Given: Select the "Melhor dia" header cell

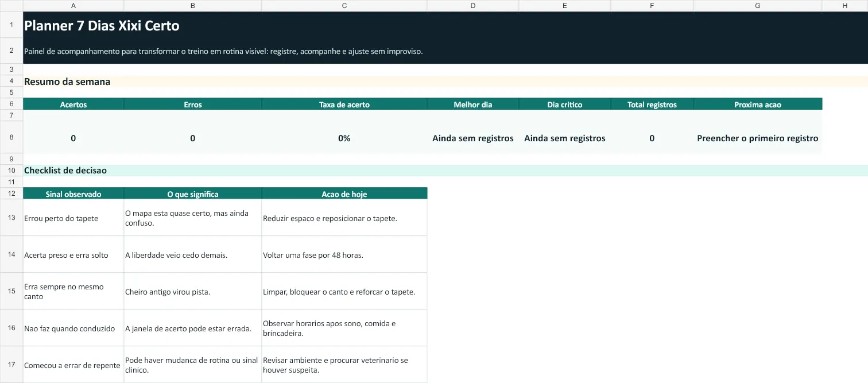Looking at the screenshot, I should [473, 105].
